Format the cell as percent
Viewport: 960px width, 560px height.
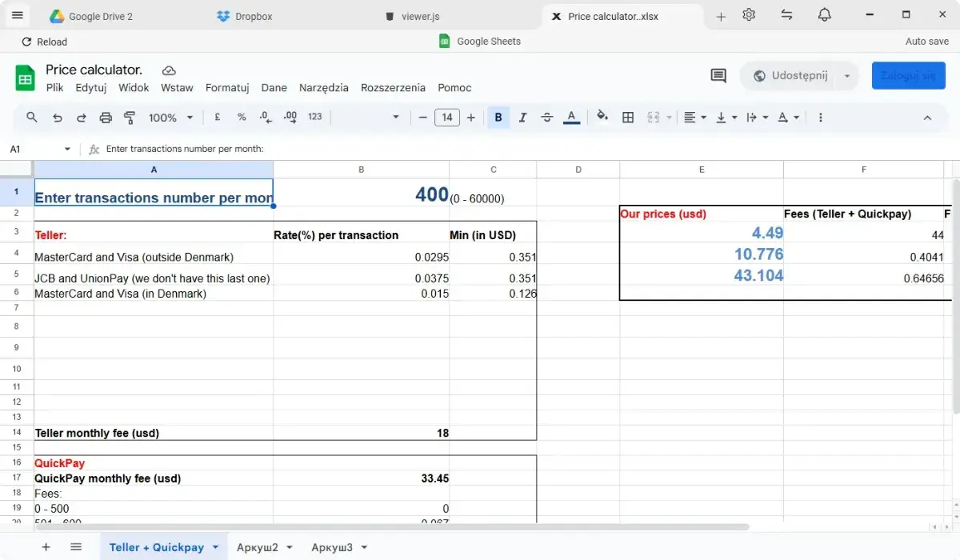(x=242, y=118)
